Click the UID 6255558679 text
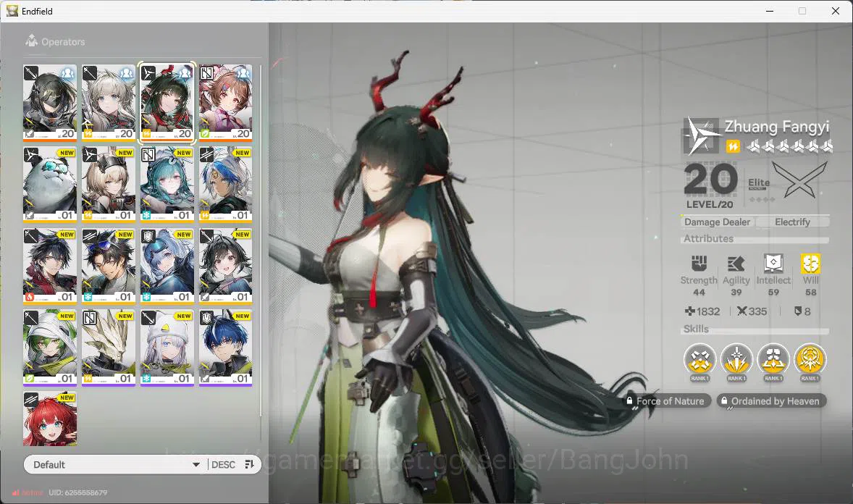 tap(77, 492)
